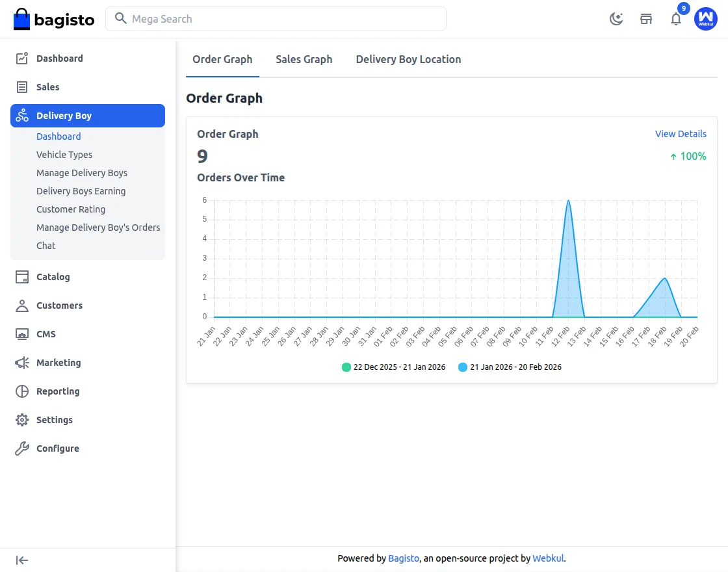Open Settings gear in sidebar
The height and width of the screenshot is (572, 728).
(54, 420)
